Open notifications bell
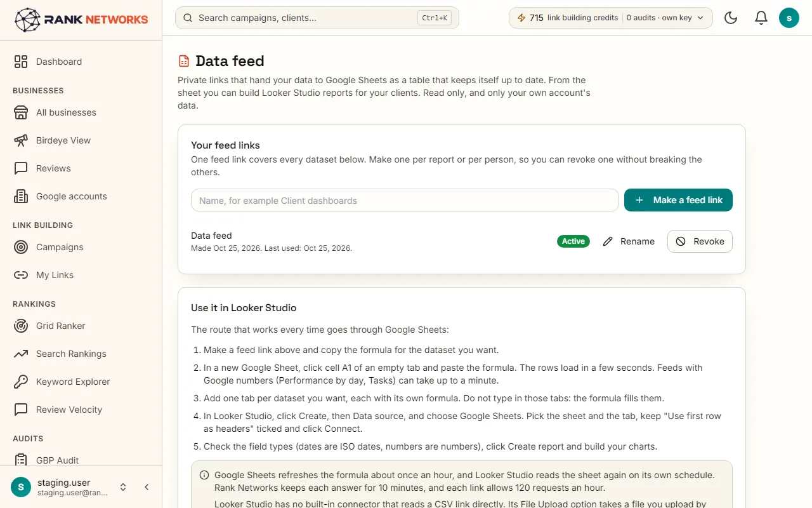Image resolution: width=812 pixels, height=508 pixels. pos(761,18)
